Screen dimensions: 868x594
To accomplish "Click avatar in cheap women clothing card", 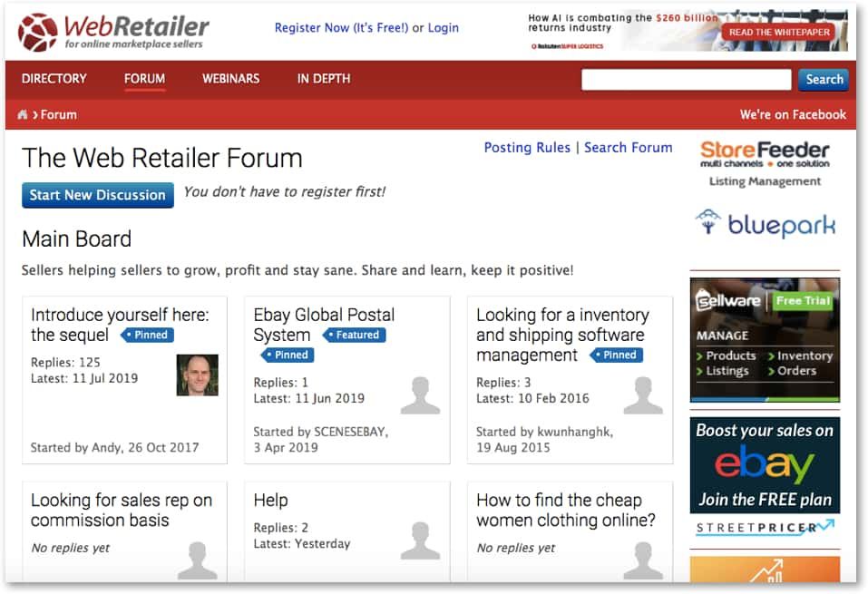I will point(643,560).
